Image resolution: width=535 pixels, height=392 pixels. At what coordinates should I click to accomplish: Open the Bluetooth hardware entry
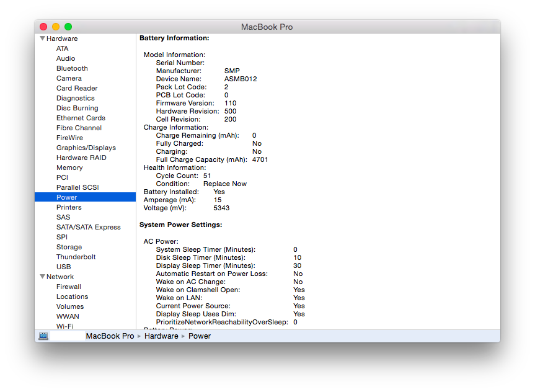(72, 68)
